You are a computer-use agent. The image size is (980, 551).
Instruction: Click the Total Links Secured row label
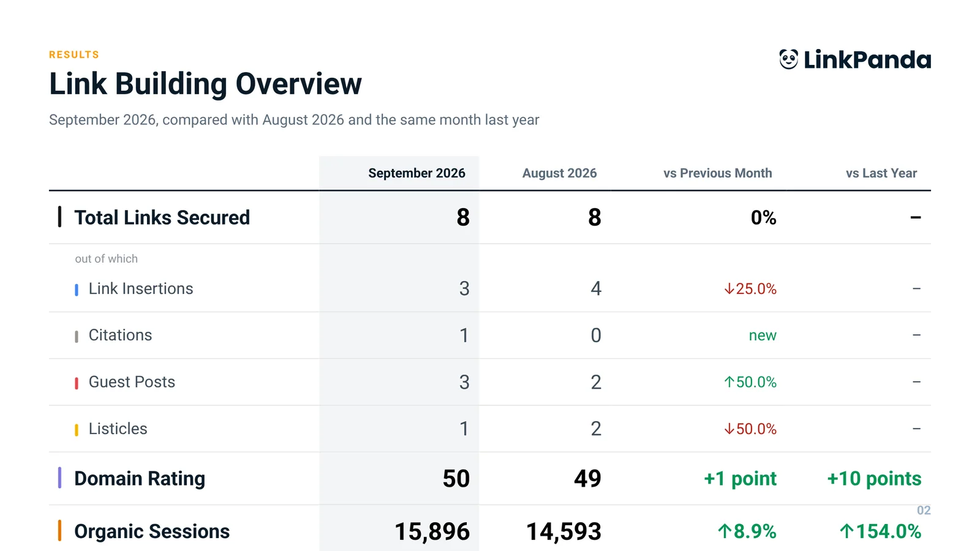point(162,217)
